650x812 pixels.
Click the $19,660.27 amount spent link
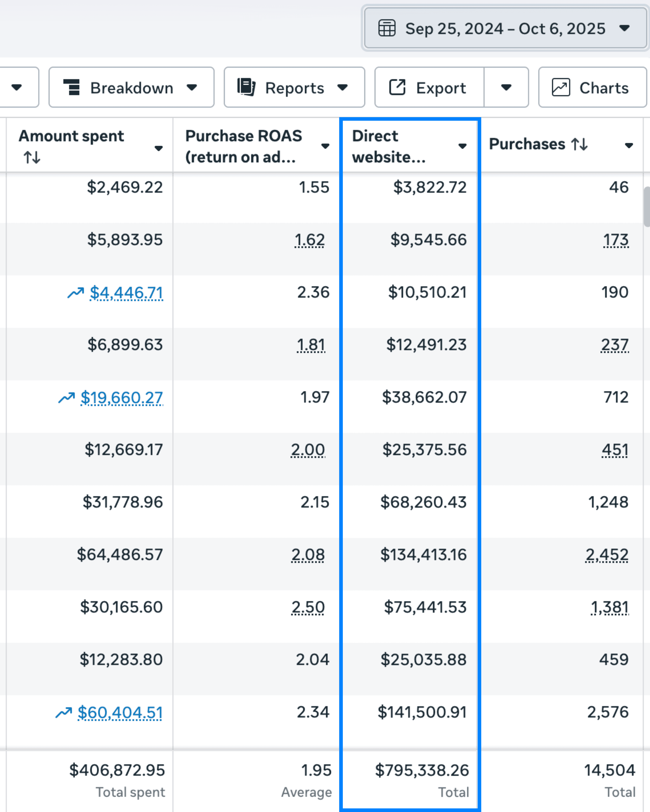coord(122,398)
